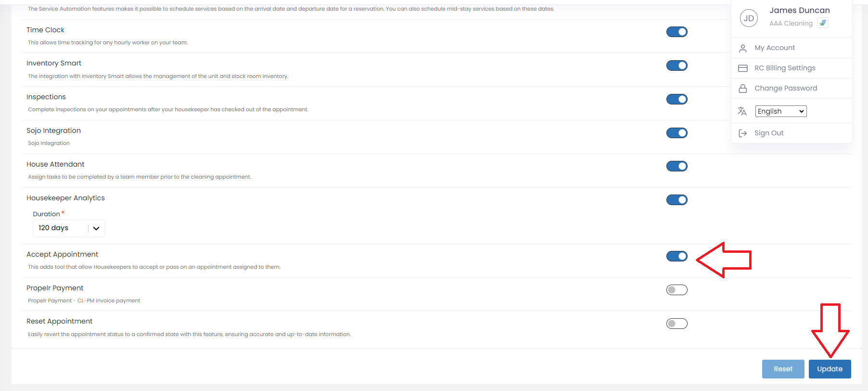868x391 pixels.
Task: Select Change Password in the user menu
Action: point(785,88)
